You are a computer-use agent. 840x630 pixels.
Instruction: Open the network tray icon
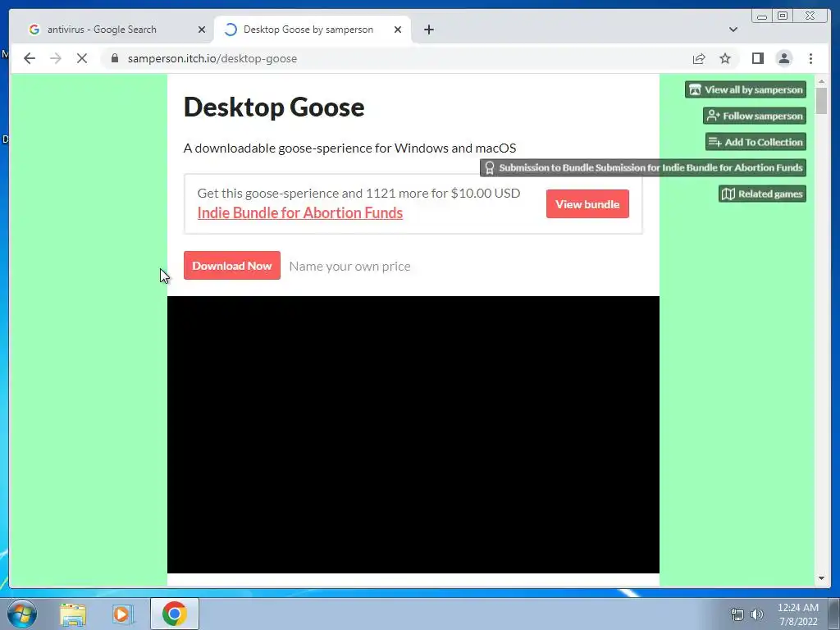737,614
